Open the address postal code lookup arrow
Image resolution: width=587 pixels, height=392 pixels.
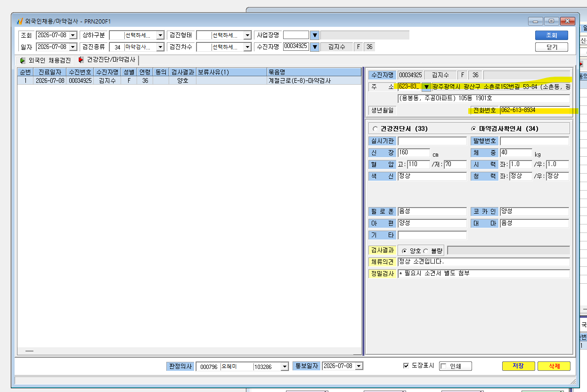[x=426, y=87]
